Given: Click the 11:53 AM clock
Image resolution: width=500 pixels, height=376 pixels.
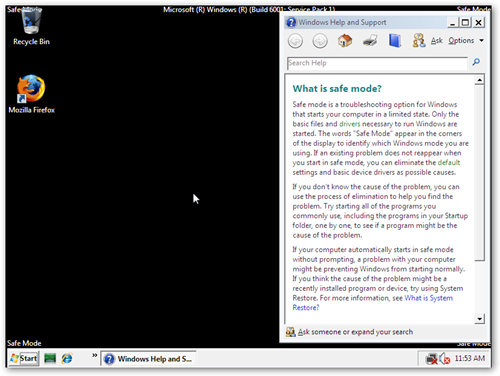Looking at the screenshot, I should [x=470, y=358].
